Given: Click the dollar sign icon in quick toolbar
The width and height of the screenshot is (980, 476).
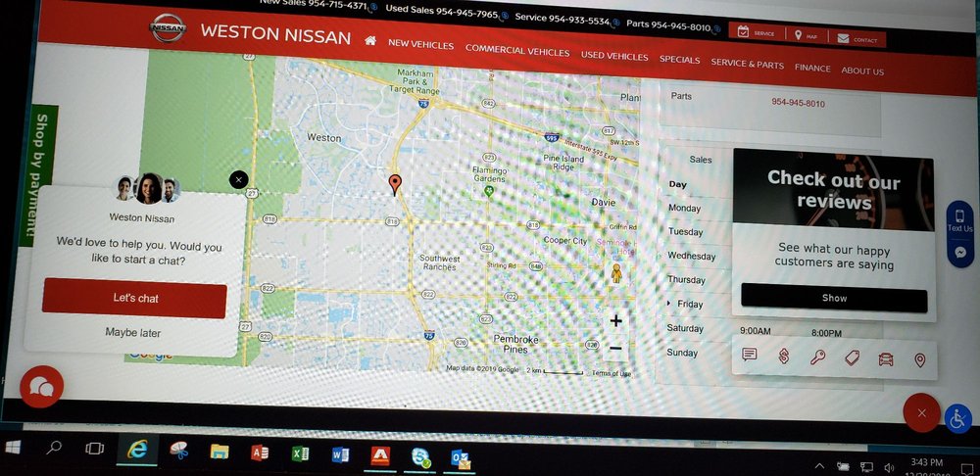Looking at the screenshot, I should [x=784, y=357].
